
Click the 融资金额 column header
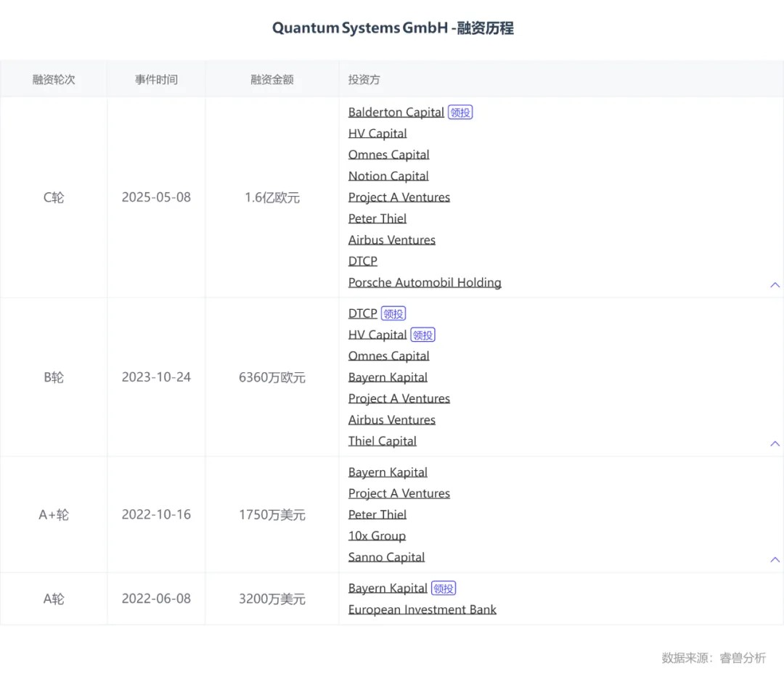tap(272, 79)
